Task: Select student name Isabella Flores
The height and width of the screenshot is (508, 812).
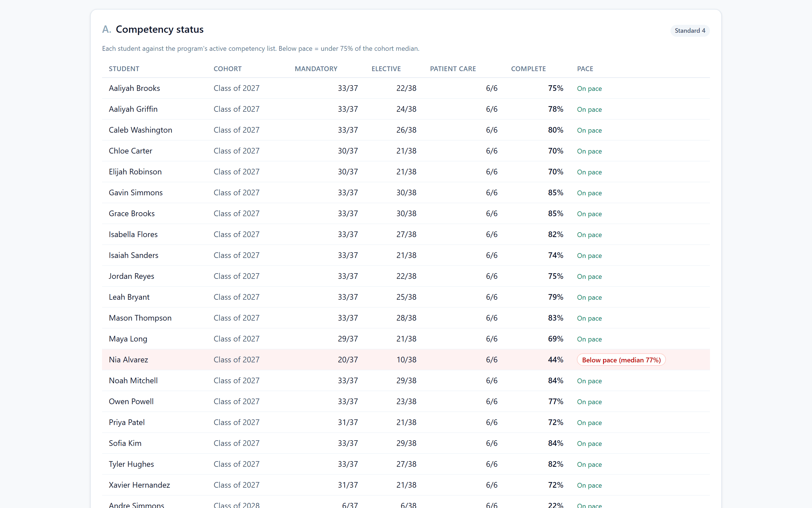Action: 133,234
